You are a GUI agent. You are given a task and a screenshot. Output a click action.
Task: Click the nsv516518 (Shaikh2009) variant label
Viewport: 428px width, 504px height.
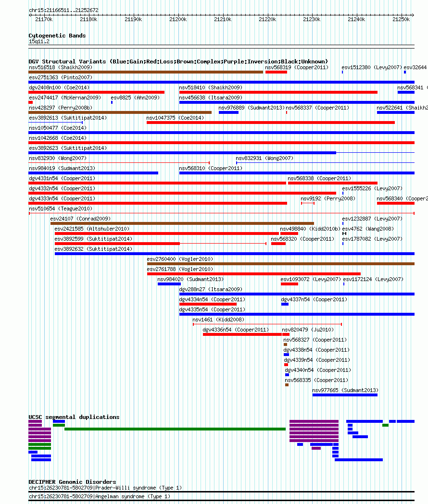click(61, 67)
